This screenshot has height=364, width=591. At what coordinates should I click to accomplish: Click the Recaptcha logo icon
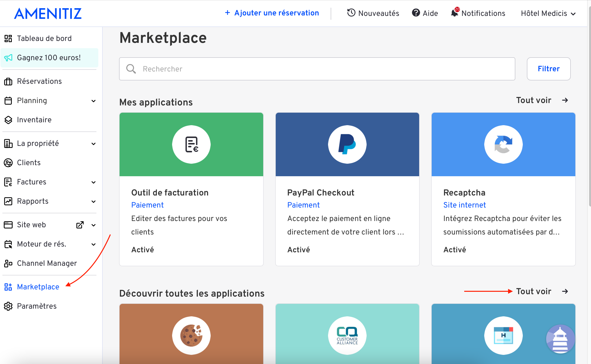pos(504,144)
